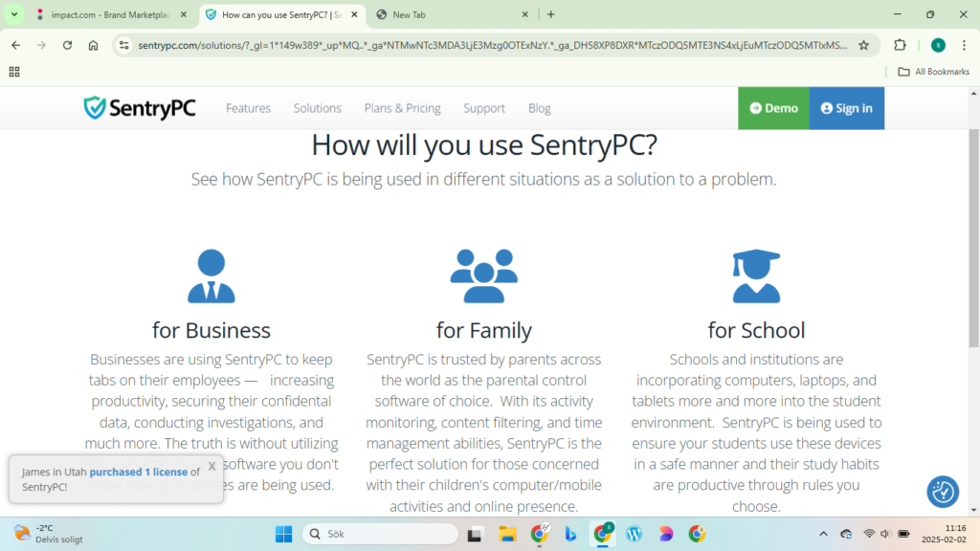This screenshot has height=551, width=980.
Task: Reload the page with refresh icon
Action: click(68, 45)
